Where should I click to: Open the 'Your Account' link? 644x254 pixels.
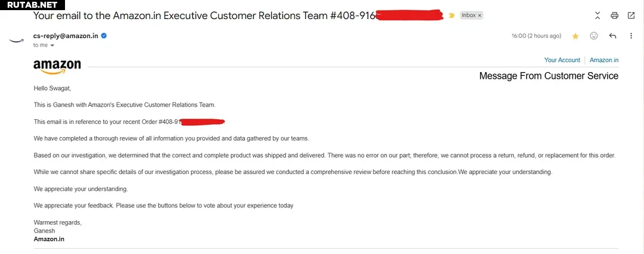click(562, 60)
